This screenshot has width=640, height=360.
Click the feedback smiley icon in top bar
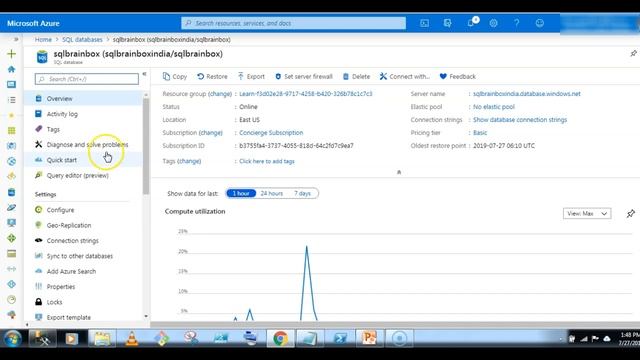540,23
